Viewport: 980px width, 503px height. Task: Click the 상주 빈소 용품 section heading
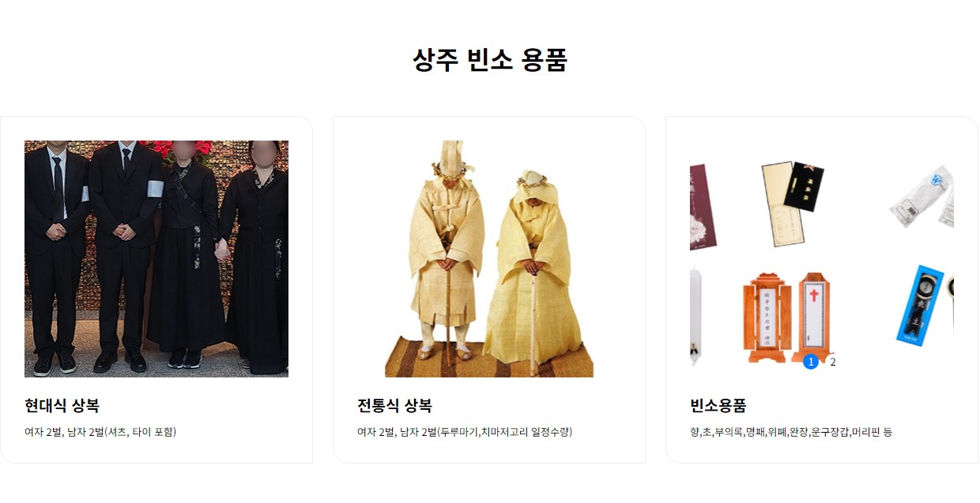(490, 60)
